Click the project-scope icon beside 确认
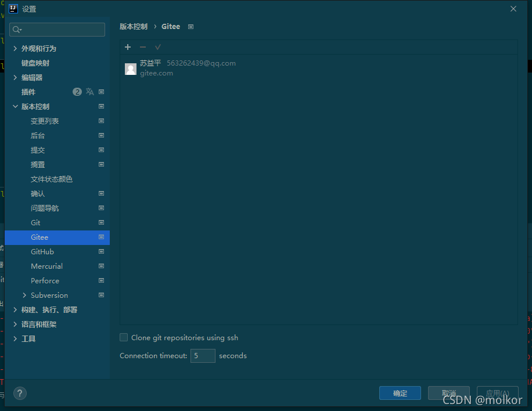Image resolution: width=532 pixels, height=411 pixels. (x=101, y=194)
